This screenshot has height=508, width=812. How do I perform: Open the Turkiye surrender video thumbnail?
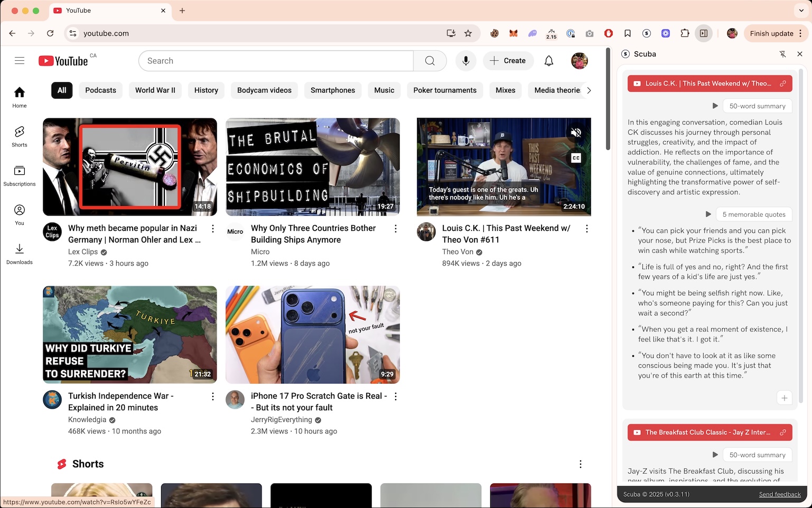coord(130,335)
